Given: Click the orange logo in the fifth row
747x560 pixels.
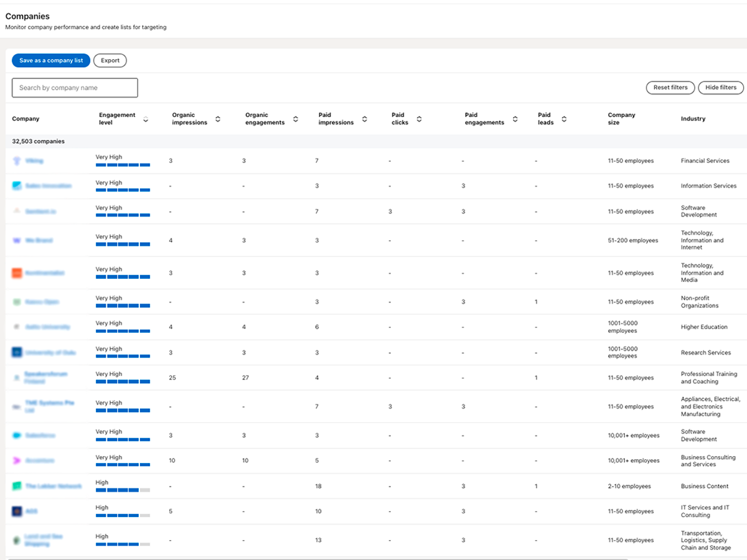Looking at the screenshot, I should (17, 273).
